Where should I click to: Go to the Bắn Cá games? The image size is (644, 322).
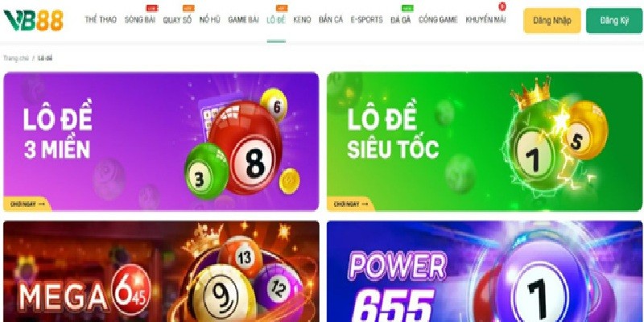331,19
